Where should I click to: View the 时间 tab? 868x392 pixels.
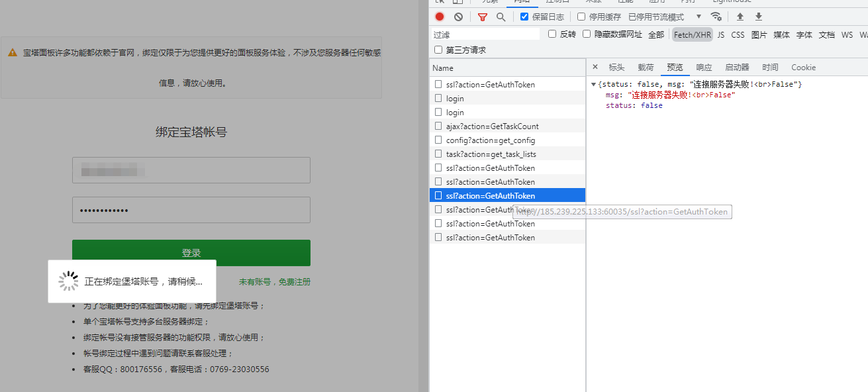pyautogui.click(x=770, y=67)
